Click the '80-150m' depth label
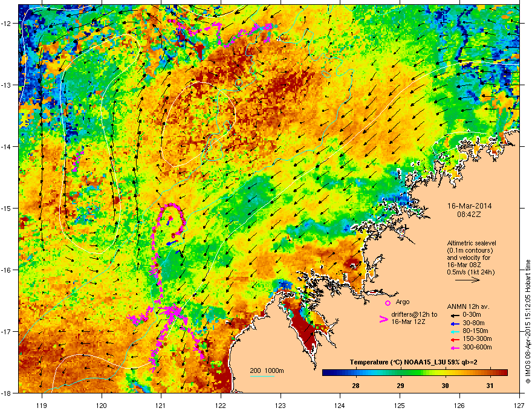Viewport: 532px width, 411px height. [x=475, y=331]
